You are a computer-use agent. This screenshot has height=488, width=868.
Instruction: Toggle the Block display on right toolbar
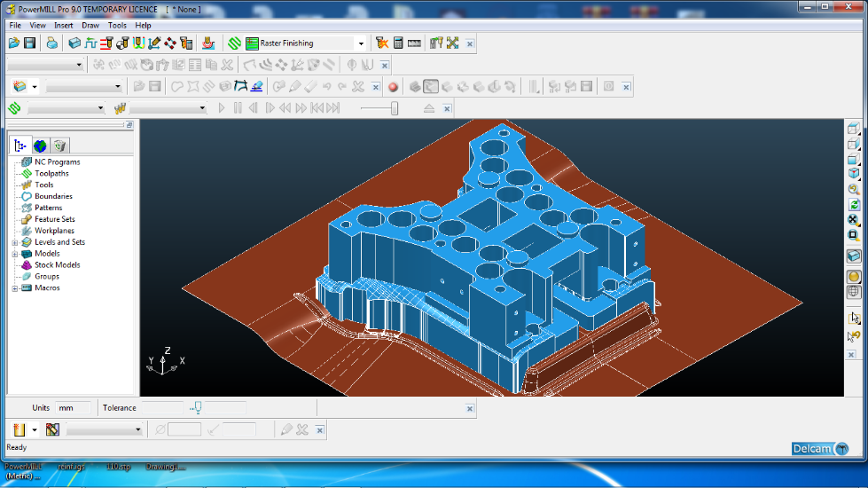tap(854, 256)
